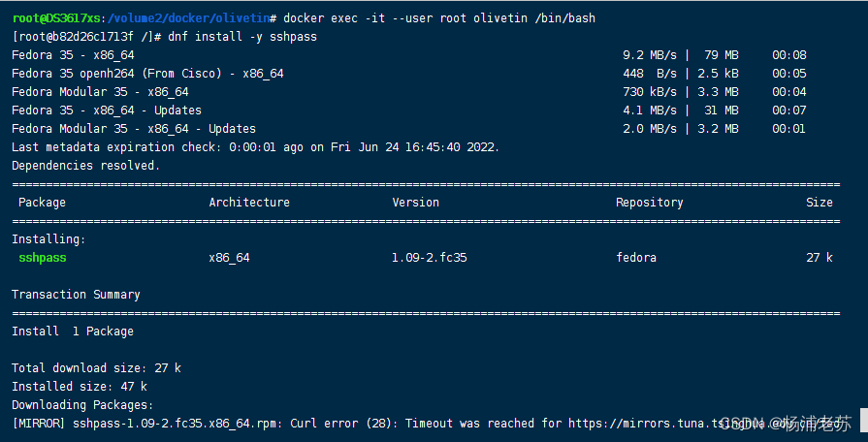Image resolution: width=868 pixels, height=442 pixels.
Task: Click the 'Size' column header
Action: [820, 203]
